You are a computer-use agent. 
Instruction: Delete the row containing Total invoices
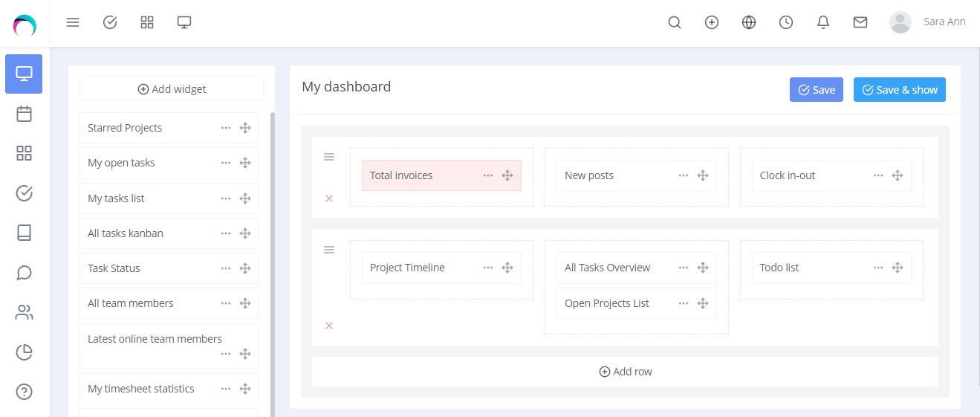coord(329,198)
